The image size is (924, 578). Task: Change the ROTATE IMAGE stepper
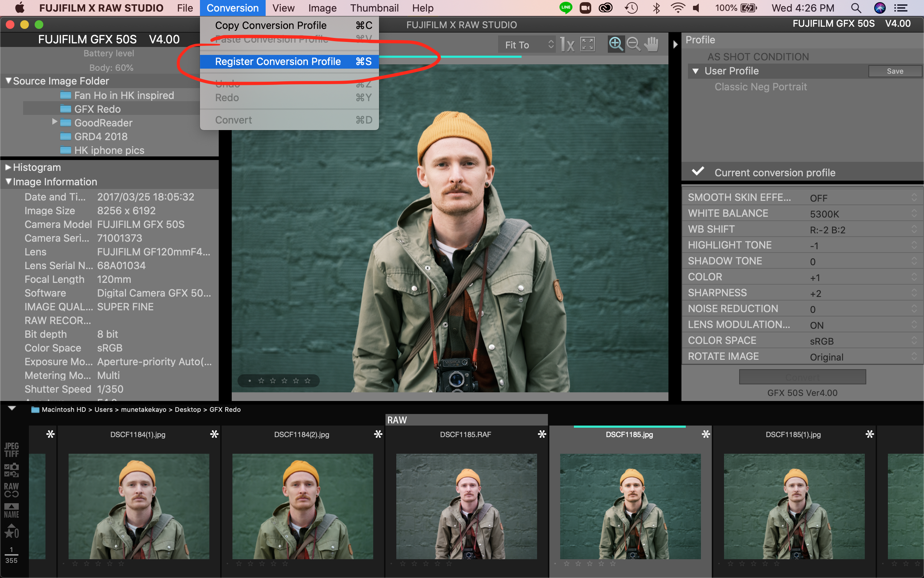[914, 356]
